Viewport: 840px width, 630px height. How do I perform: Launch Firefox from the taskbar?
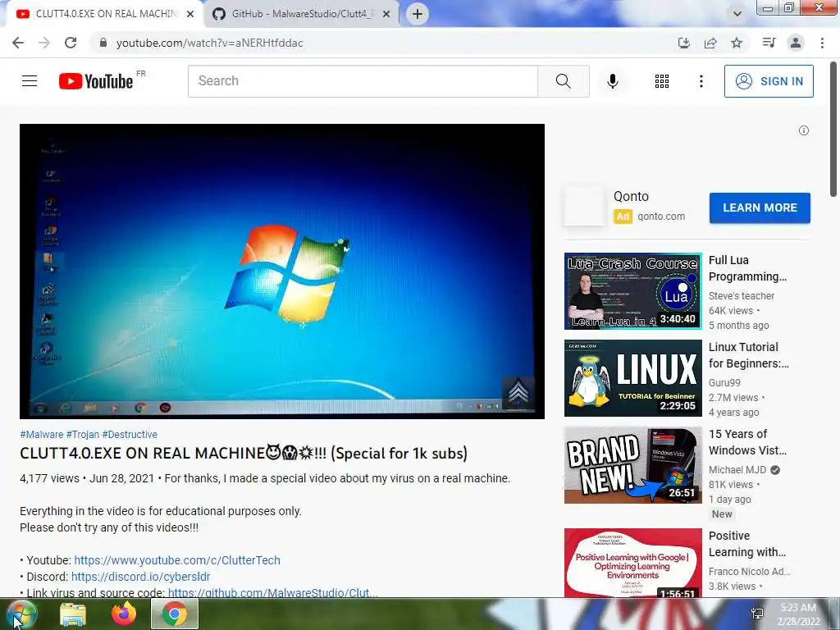point(124,614)
